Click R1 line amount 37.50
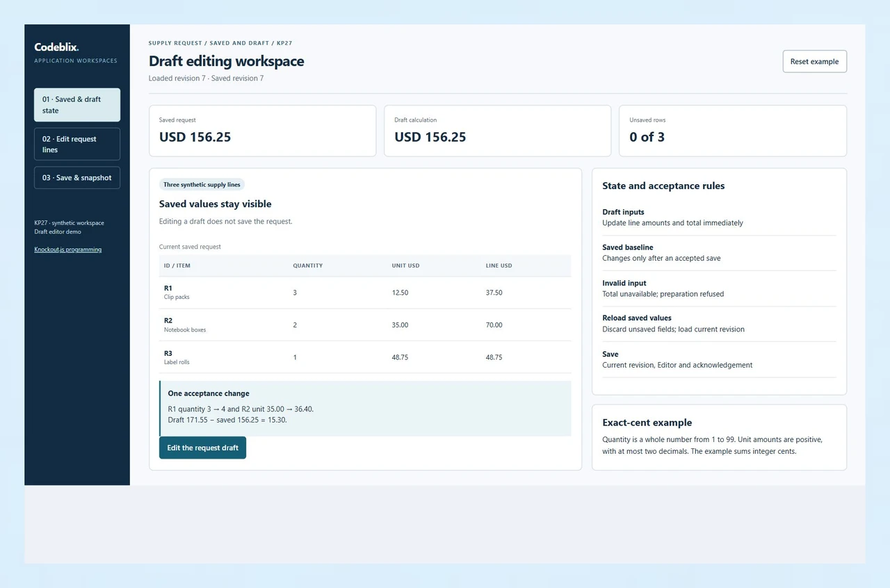The height and width of the screenshot is (588, 890). click(x=494, y=293)
